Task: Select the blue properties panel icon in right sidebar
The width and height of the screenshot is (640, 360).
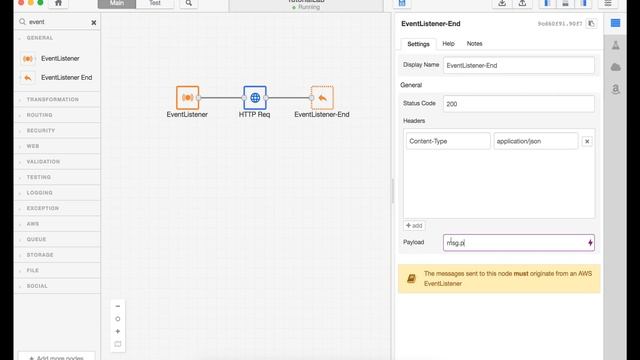Action: point(616,23)
